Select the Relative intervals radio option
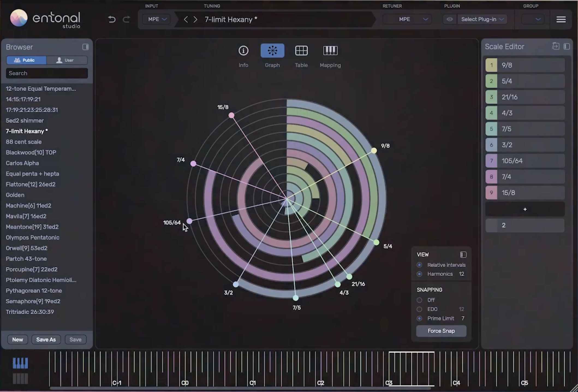 [x=419, y=265]
